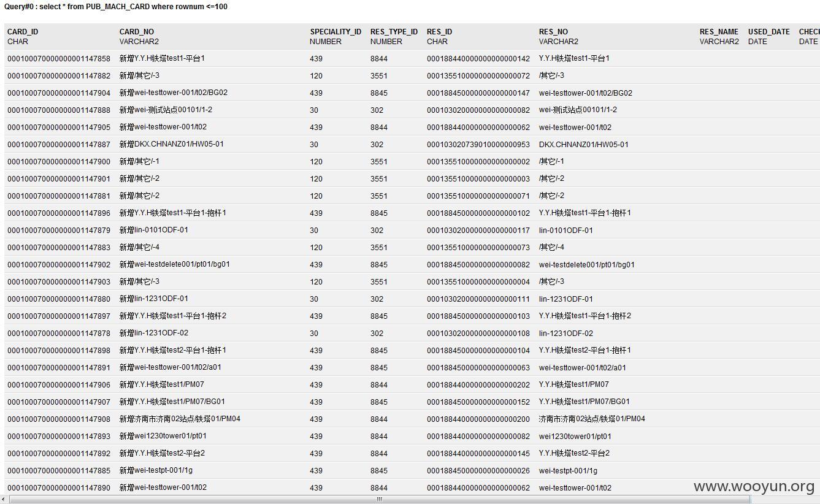
Task: Select RES_NO cell wei-testtower-001/t02/a01
Action: pyautogui.click(x=583, y=368)
